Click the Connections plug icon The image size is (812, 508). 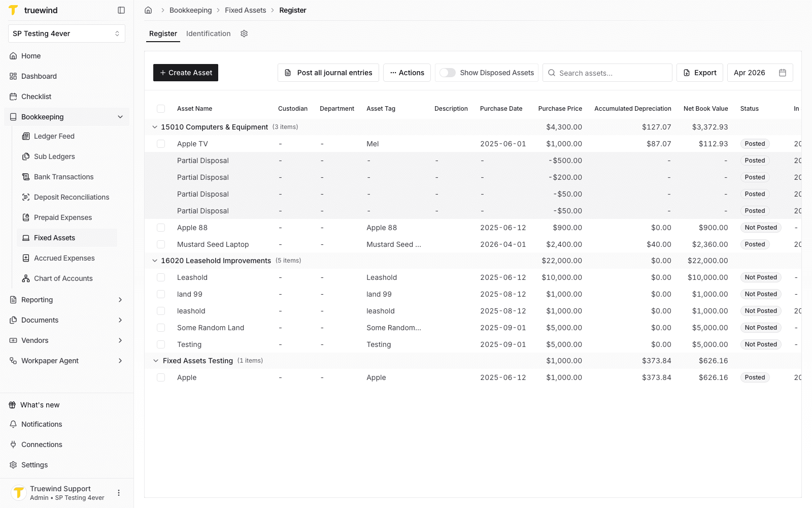pyautogui.click(x=13, y=444)
